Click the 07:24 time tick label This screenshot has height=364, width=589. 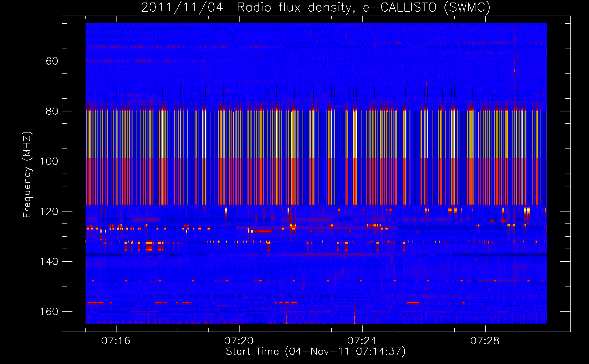(362, 341)
